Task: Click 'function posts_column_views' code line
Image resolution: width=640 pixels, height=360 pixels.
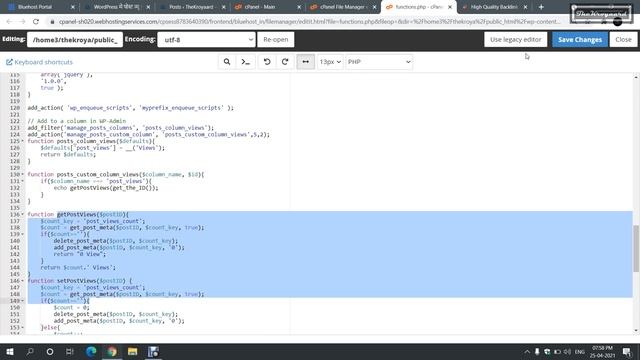Action: (91, 141)
